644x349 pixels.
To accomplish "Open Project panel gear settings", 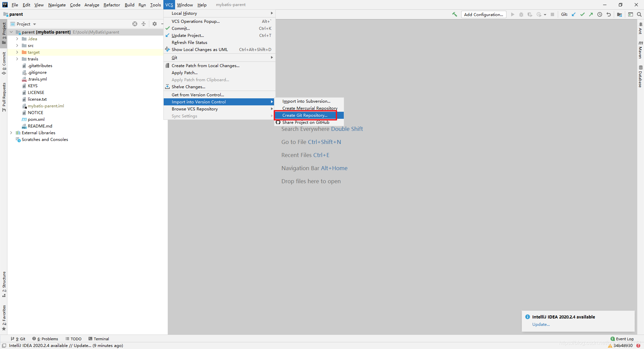I will point(155,24).
